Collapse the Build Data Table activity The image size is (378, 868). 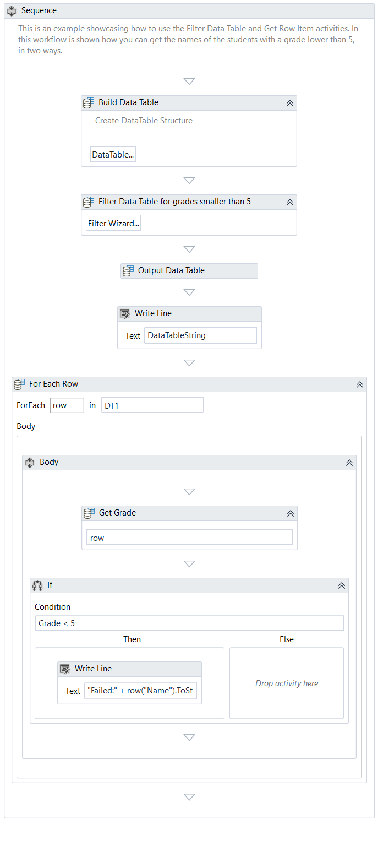[x=290, y=103]
